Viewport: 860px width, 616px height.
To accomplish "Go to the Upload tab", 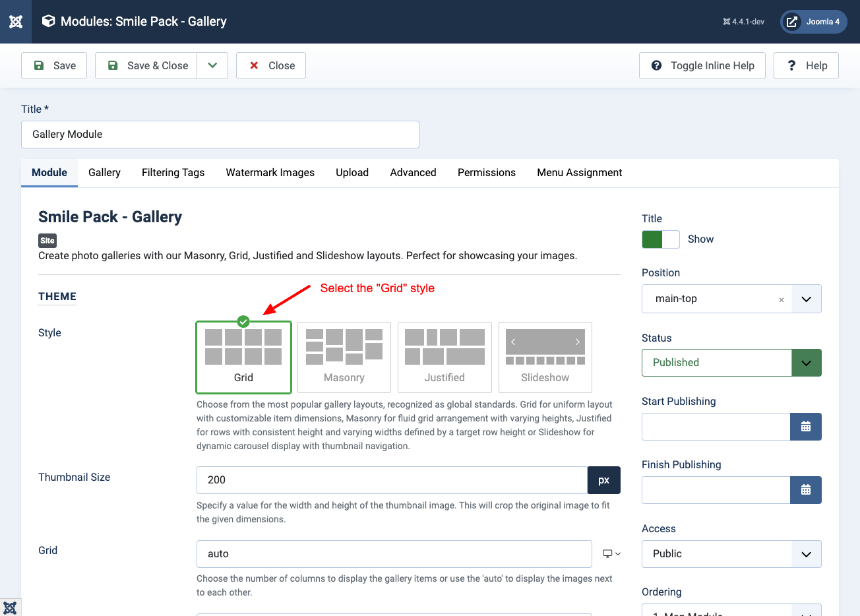I will point(352,173).
